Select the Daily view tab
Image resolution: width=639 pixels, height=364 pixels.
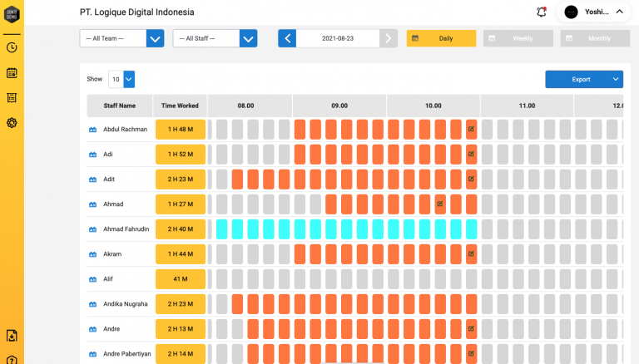click(441, 38)
